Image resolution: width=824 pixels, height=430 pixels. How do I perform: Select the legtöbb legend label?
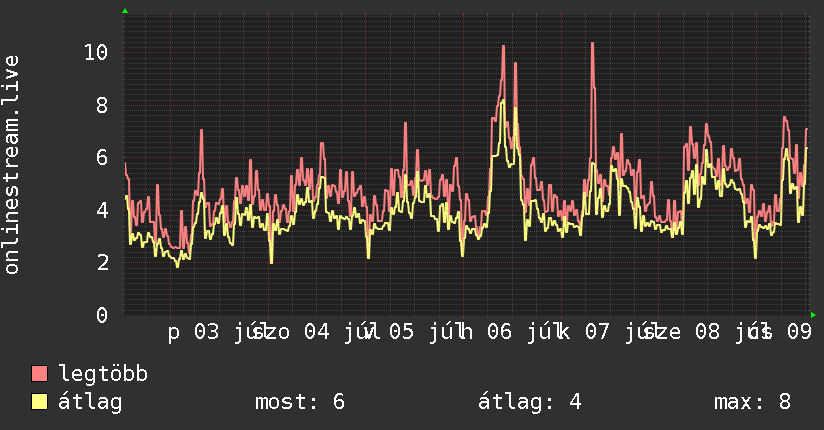[103, 373]
